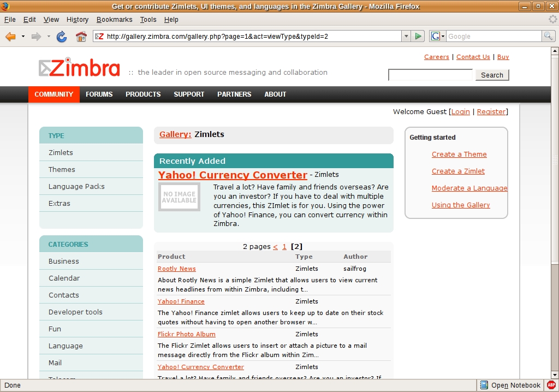Screen dimensions: 559x392
Task: Open the search engine selector dropdown
Action: click(x=442, y=36)
